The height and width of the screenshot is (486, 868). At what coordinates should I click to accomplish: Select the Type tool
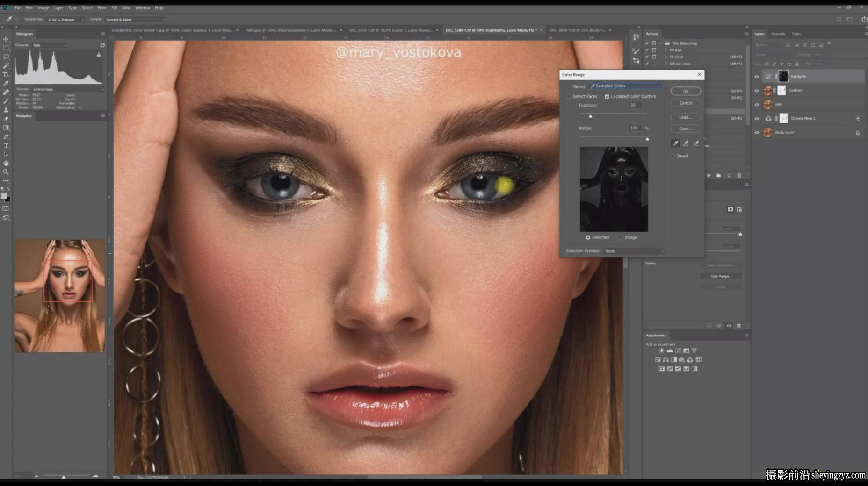[x=6, y=145]
